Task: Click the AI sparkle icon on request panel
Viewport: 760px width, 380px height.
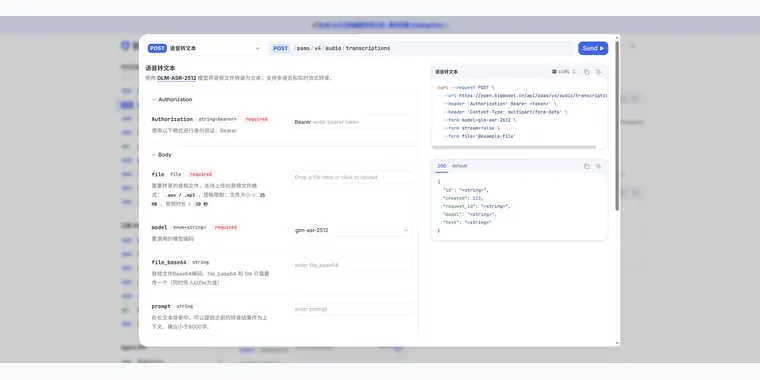Action: coord(599,72)
